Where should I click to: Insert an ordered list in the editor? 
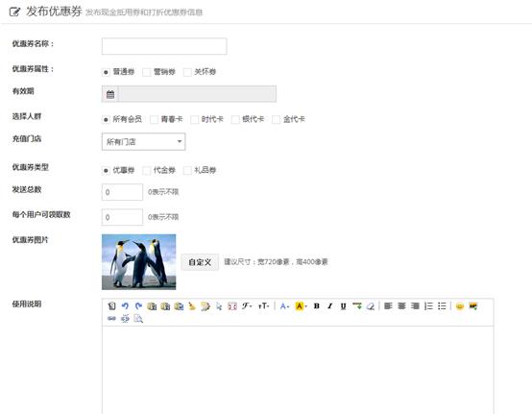(x=428, y=305)
